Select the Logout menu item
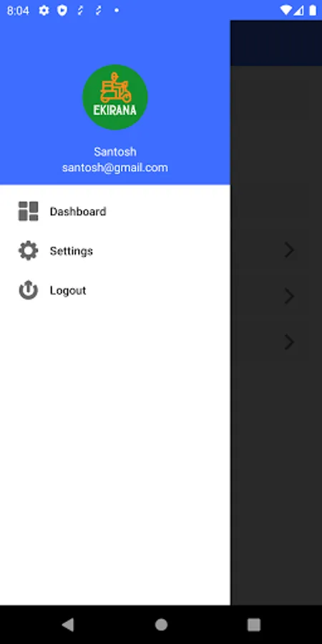 click(115, 290)
